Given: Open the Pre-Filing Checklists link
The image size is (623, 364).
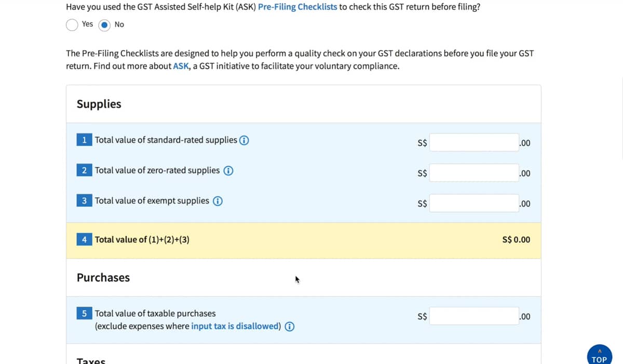Looking at the screenshot, I should 297,7.
